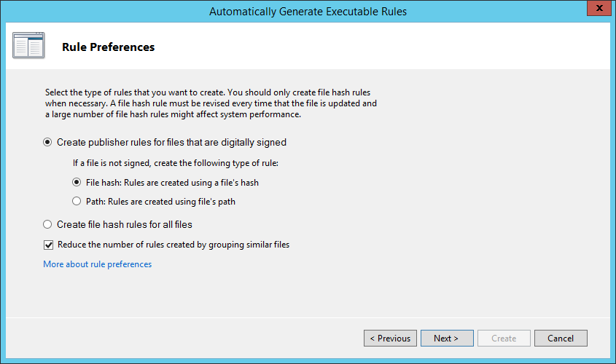Click the 'Reduce the number of rules' label text
The height and width of the screenshot is (364, 616).
[174, 245]
